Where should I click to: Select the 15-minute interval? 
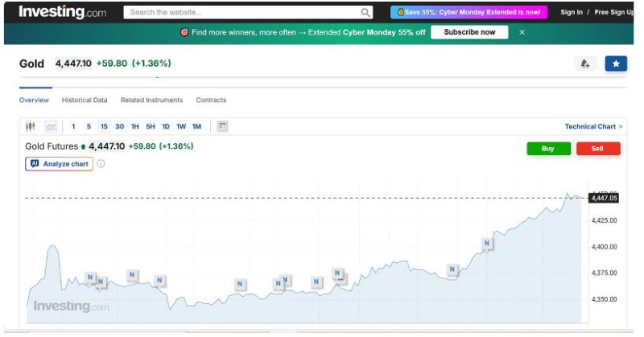click(x=104, y=126)
